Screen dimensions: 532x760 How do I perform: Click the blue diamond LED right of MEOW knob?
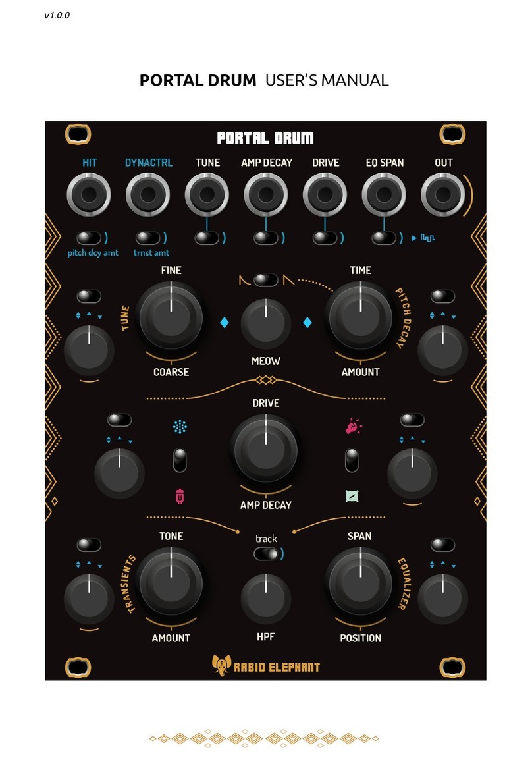tap(307, 322)
